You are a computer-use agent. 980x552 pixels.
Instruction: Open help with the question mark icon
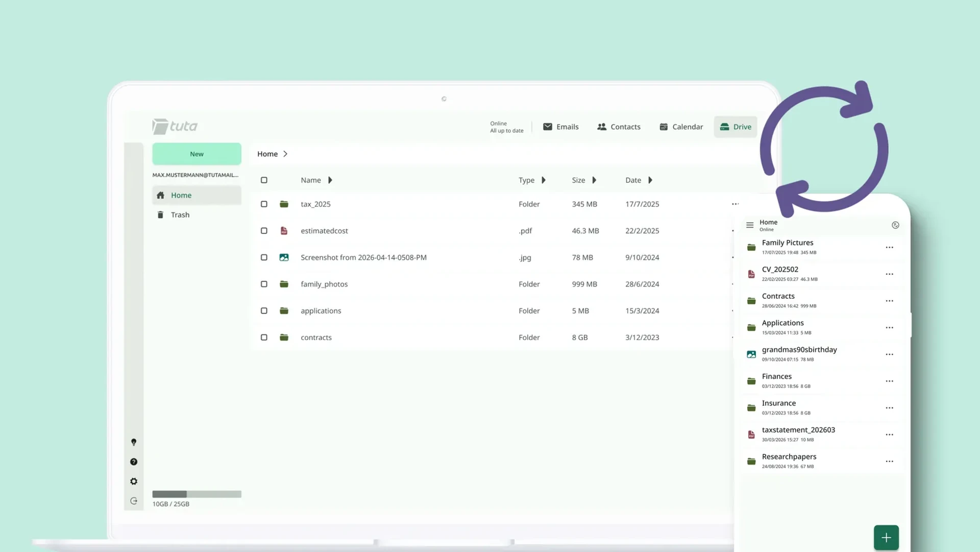[x=134, y=462]
